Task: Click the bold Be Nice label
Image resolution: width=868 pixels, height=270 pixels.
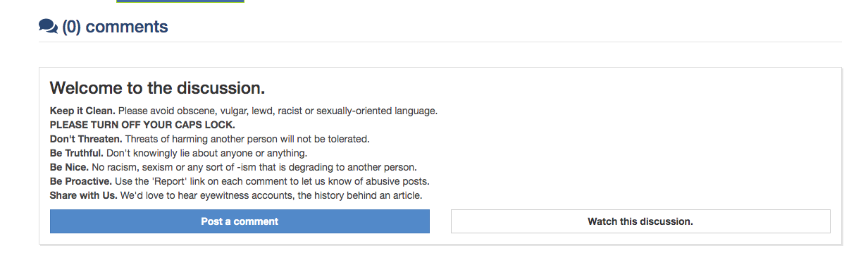Action: (69, 167)
